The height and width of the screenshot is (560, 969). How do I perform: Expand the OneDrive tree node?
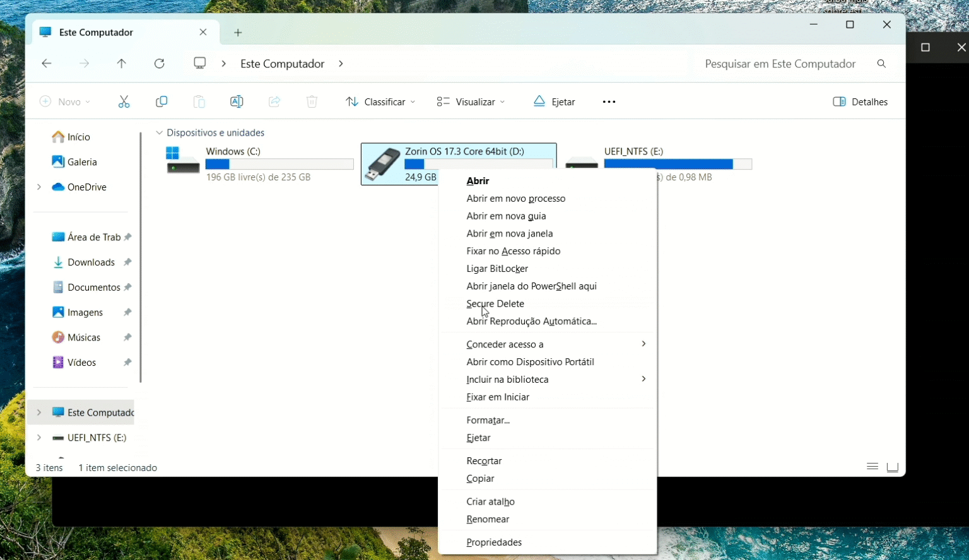pos(39,187)
